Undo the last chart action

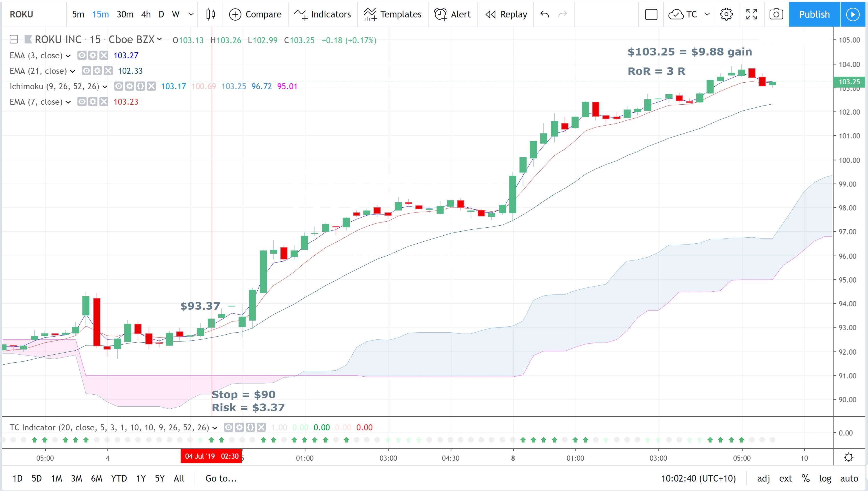click(545, 14)
